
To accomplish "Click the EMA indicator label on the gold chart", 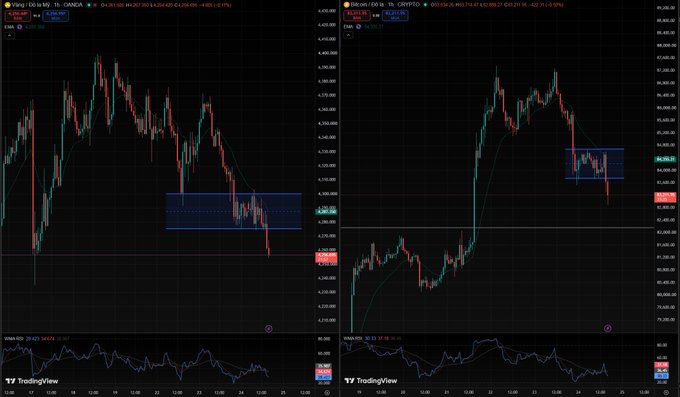I will click(9, 27).
